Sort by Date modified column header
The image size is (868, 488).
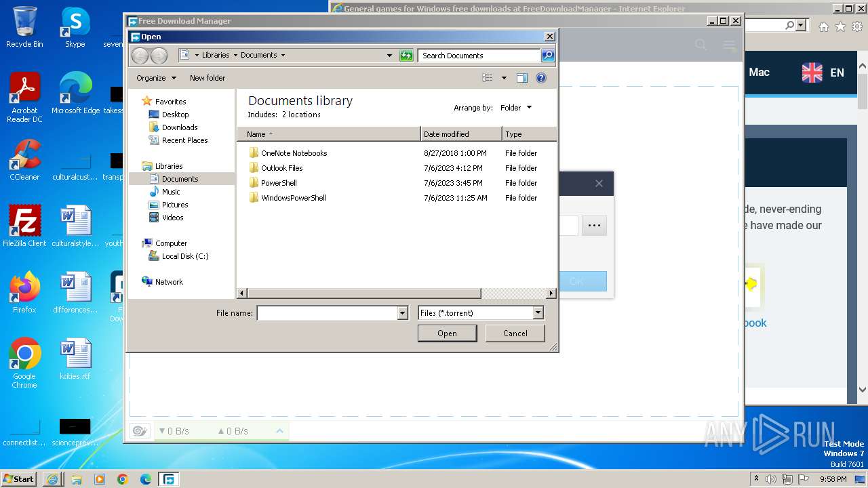tap(461, 134)
